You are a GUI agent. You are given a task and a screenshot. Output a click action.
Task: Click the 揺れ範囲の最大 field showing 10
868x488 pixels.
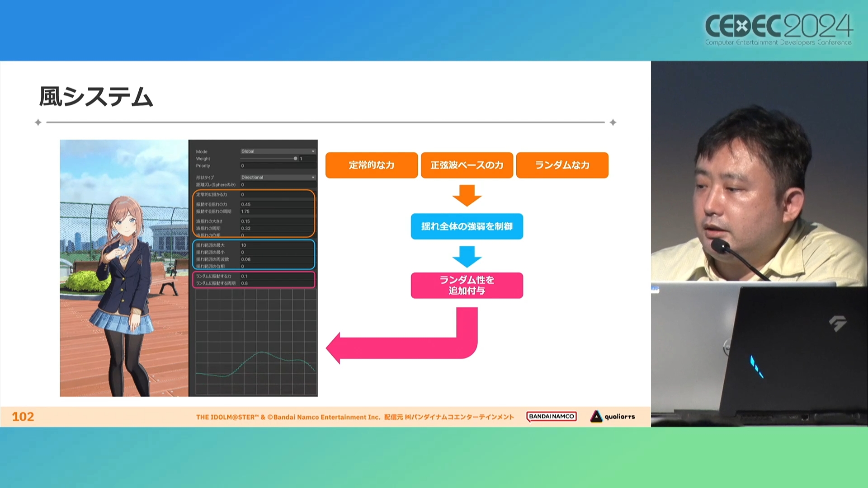point(277,245)
